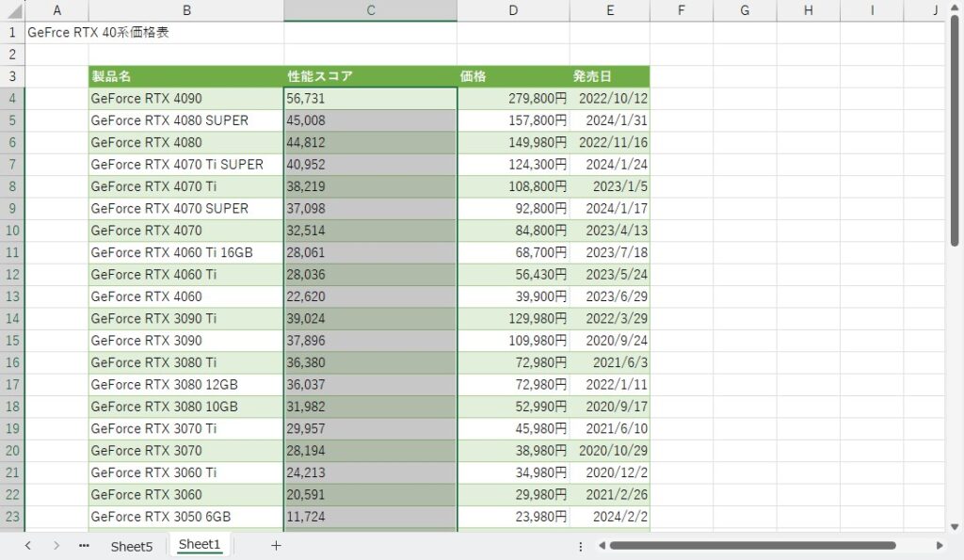The width and height of the screenshot is (964, 560).
Task: Select the GeForce RTX 4090 cell
Action: click(185, 98)
